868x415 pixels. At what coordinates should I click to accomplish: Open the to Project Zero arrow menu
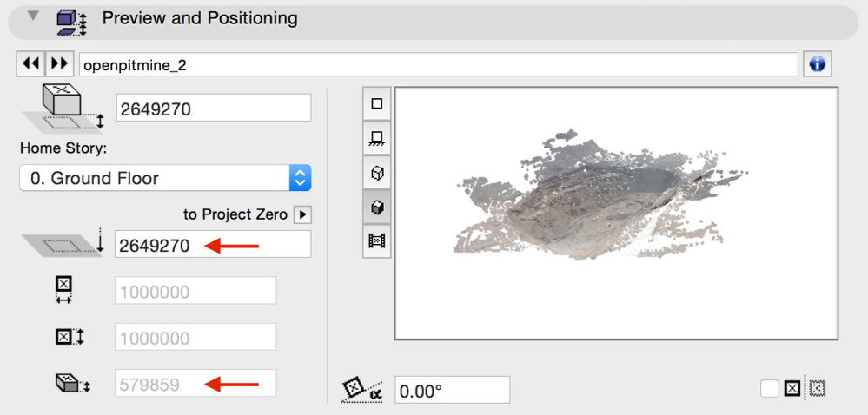[x=302, y=214]
